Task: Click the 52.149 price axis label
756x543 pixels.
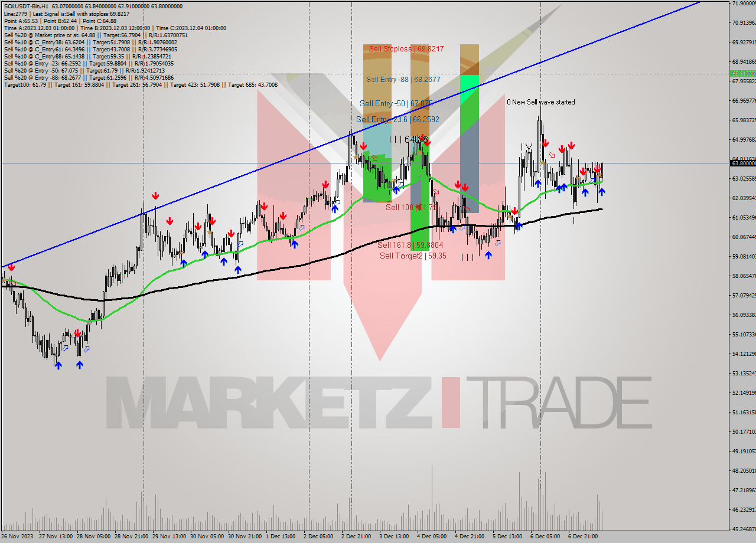Action: point(744,392)
